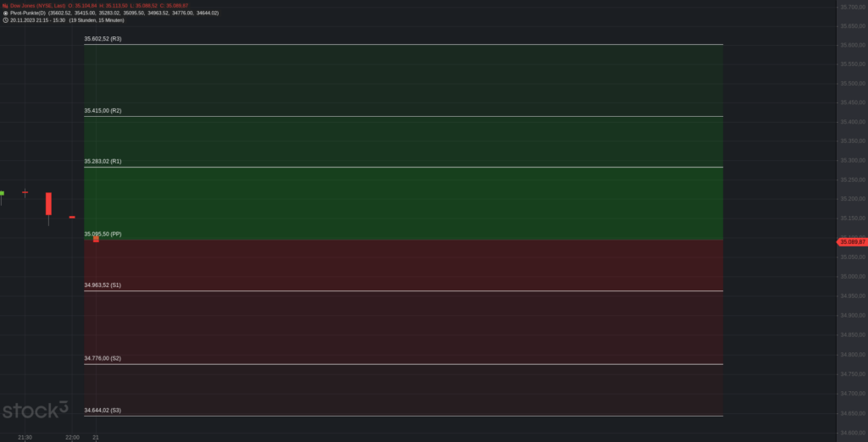This screenshot has height=442, width=868.
Task: Click the 35.300,00 level on the price axis
Action: [853, 160]
